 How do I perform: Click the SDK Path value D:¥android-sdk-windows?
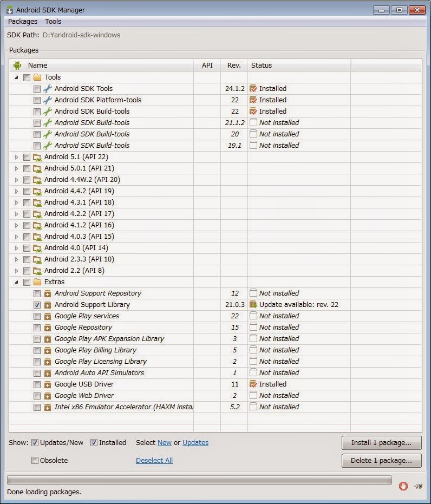pos(81,35)
